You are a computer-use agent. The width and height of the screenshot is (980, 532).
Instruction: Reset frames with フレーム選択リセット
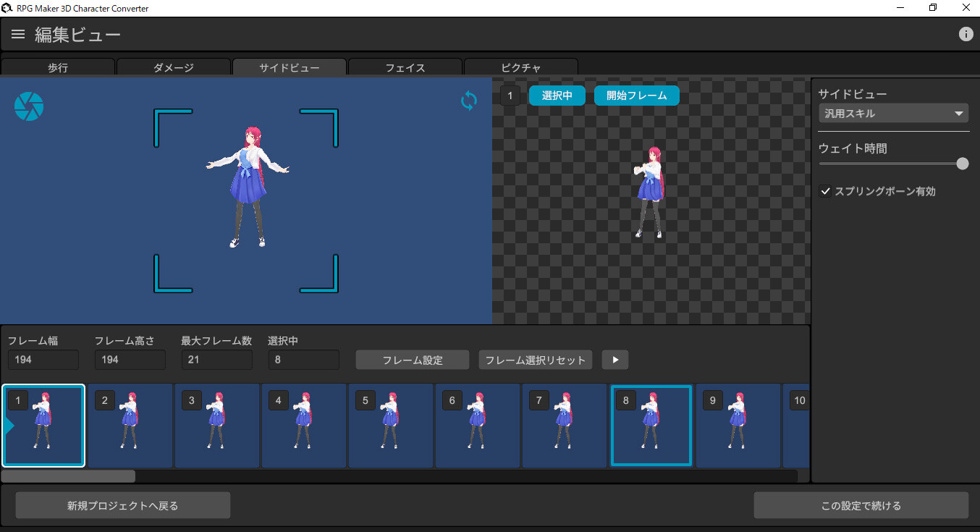tap(535, 359)
